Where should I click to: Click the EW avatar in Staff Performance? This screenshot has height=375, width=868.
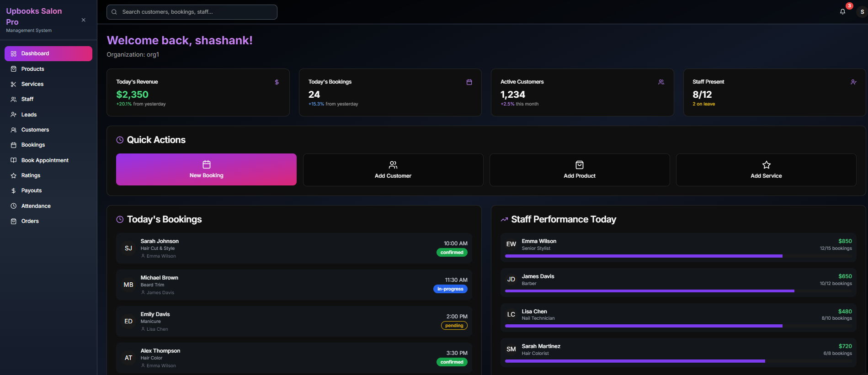(511, 244)
